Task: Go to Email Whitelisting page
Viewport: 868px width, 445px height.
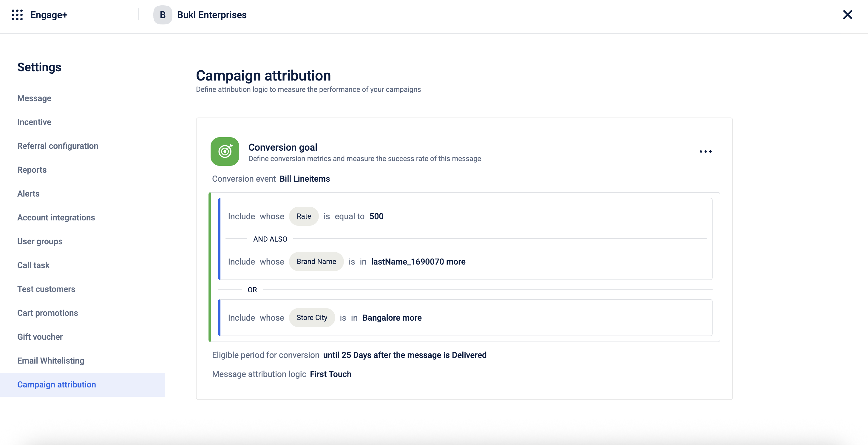Action: coord(51,361)
